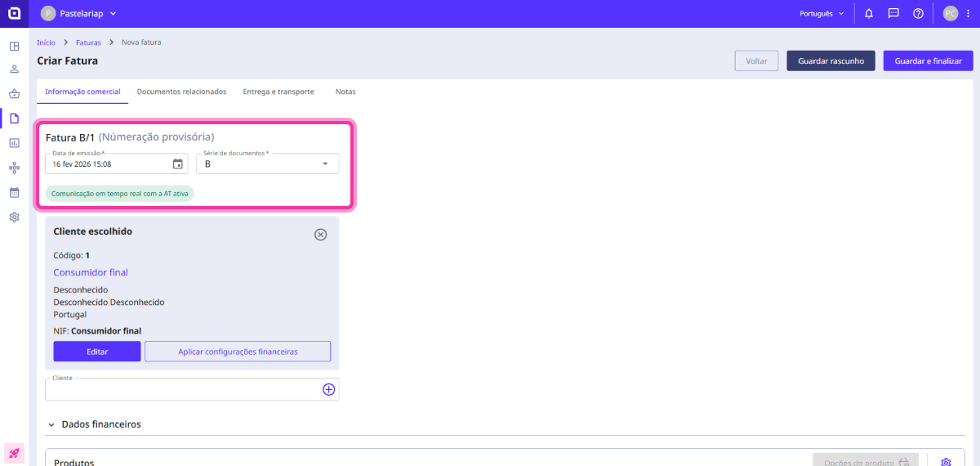Viewport: 980px width, 466px height.
Task: Open the customers icon in the sidebar
Action: point(14,69)
